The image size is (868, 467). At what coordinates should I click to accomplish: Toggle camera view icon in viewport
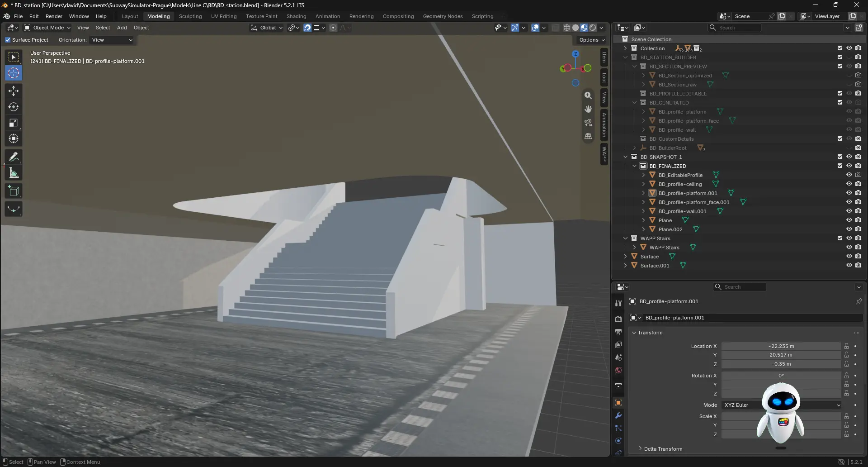(x=588, y=123)
